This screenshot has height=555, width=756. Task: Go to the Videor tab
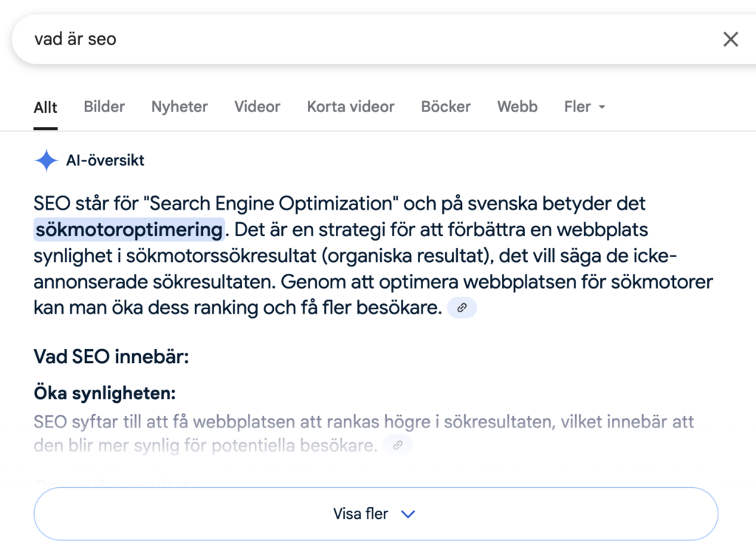coord(257,106)
